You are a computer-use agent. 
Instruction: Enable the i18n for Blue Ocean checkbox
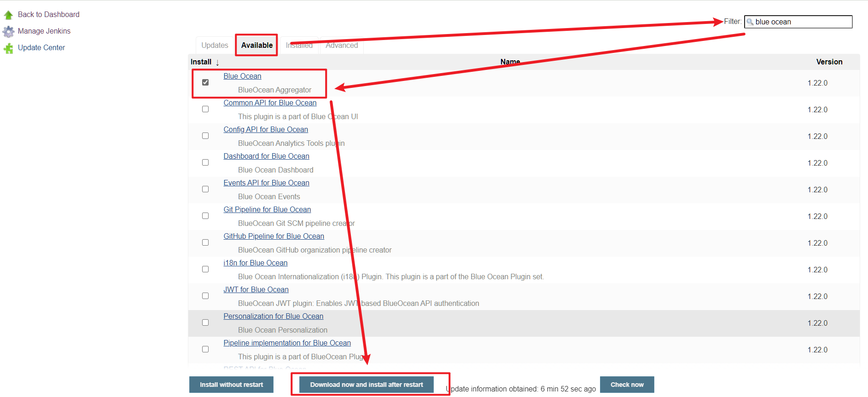[x=205, y=269]
